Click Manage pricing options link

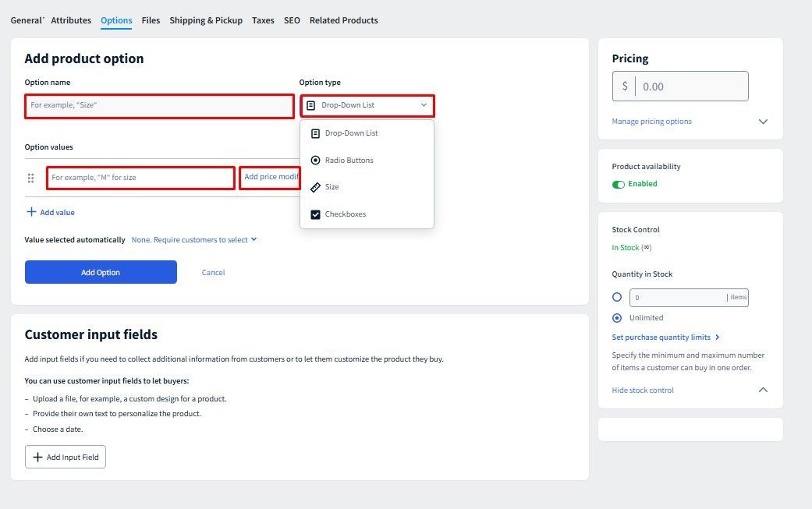click(x=651, y=122)
